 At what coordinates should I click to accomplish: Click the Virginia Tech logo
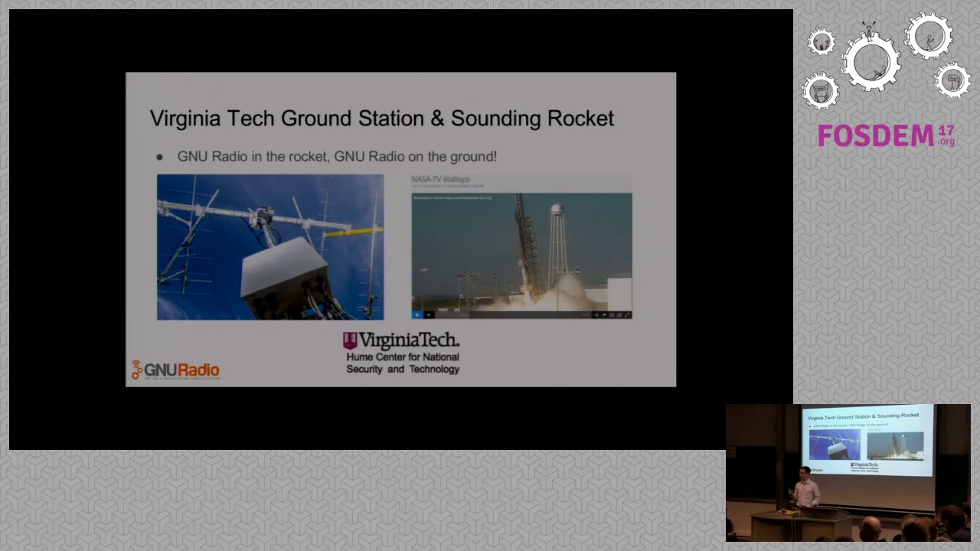(x=401, y=341)
